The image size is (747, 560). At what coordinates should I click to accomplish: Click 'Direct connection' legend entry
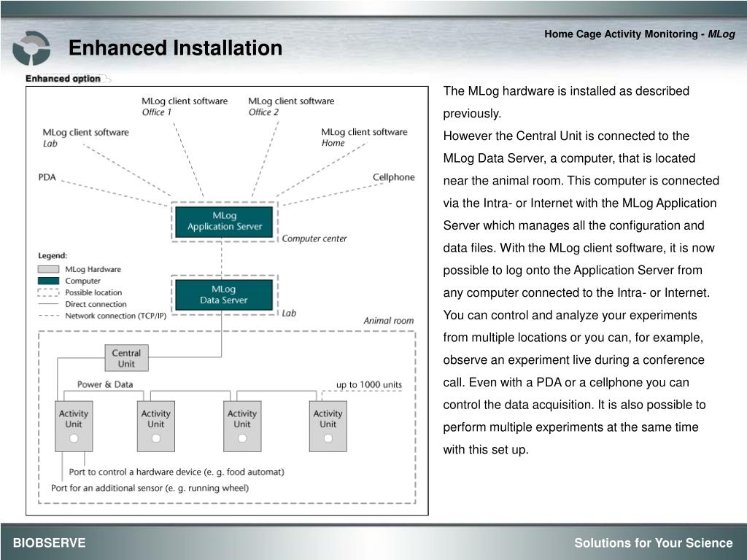click(96, 304)
